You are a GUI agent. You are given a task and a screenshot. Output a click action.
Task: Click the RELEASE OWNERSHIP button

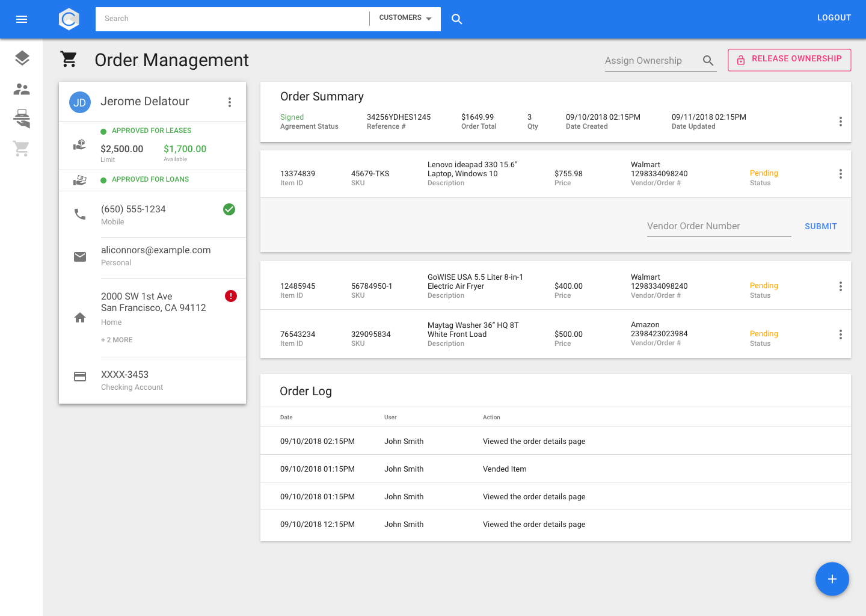click(789, 60)
